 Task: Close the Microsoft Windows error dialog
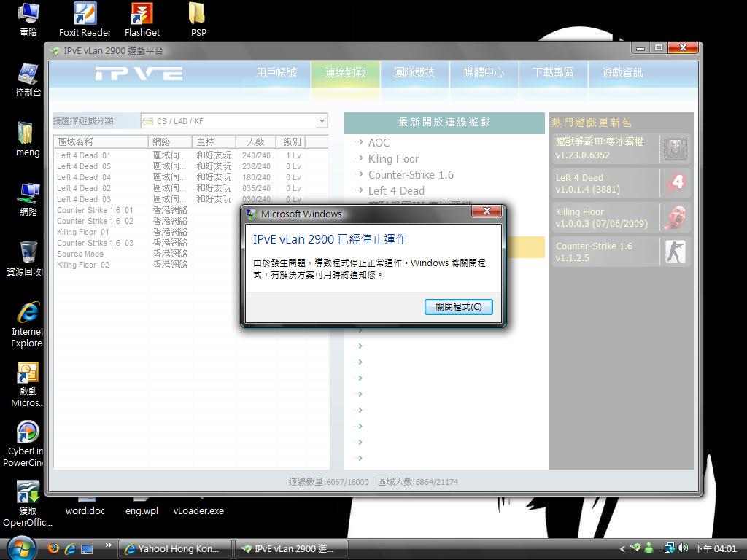(x=486, y=211)
